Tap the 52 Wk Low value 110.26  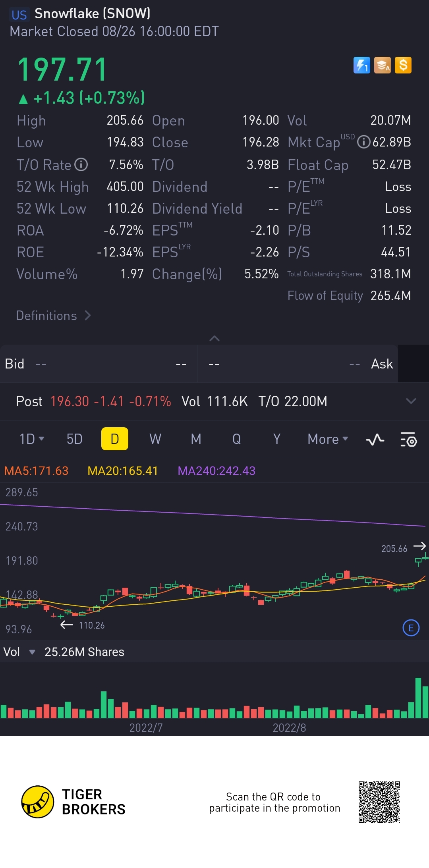pyautogui.click(x=125, y=208)
